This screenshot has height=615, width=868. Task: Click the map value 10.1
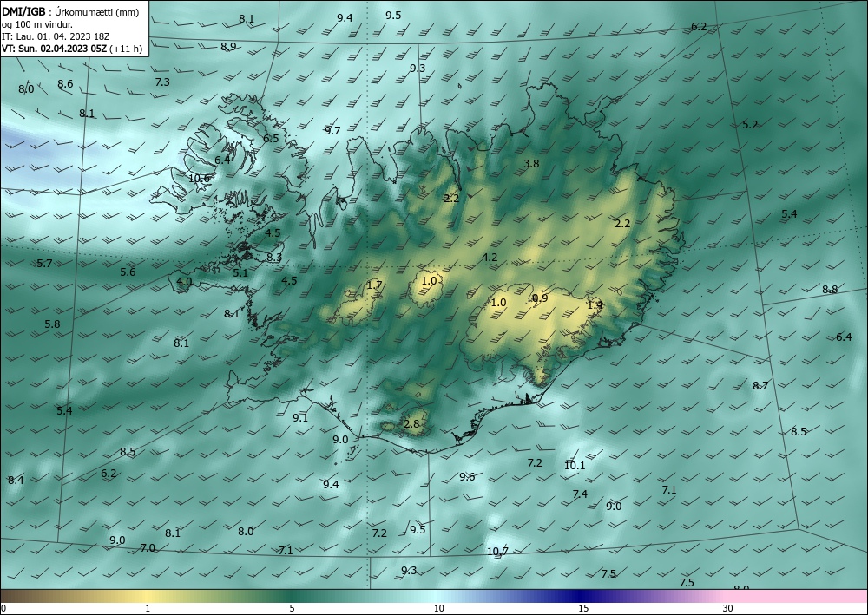pyautogui.click(x=575, y=466)
